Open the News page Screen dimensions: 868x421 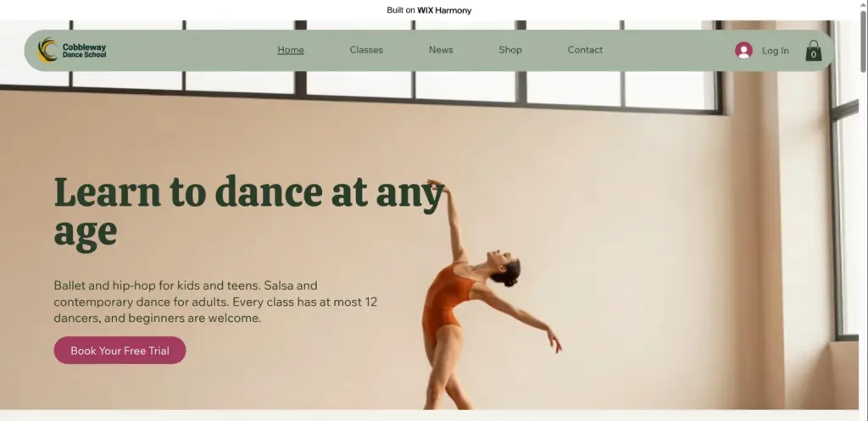441,50
